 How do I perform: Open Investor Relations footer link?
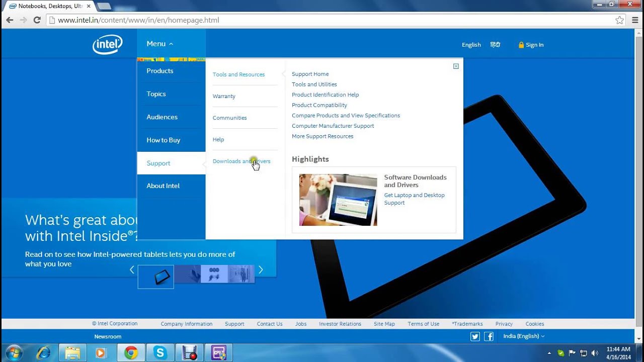pyautogui.click(x=340, y=324)
